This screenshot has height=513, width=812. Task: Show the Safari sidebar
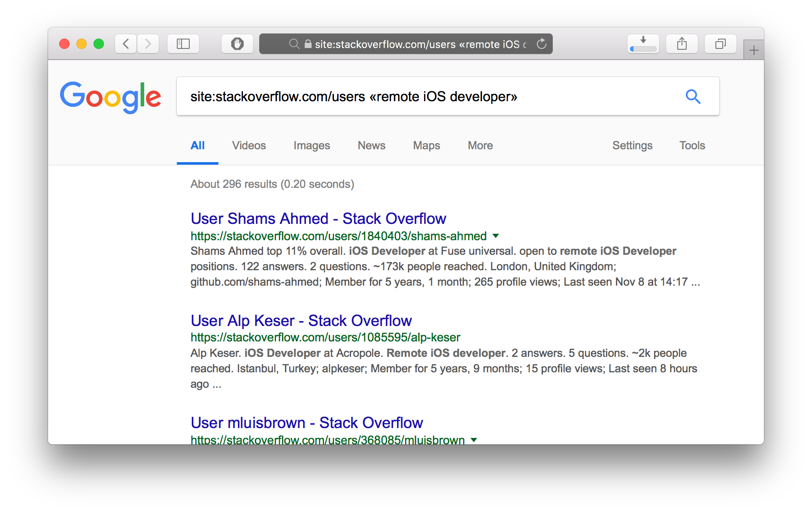click(183, 44)
